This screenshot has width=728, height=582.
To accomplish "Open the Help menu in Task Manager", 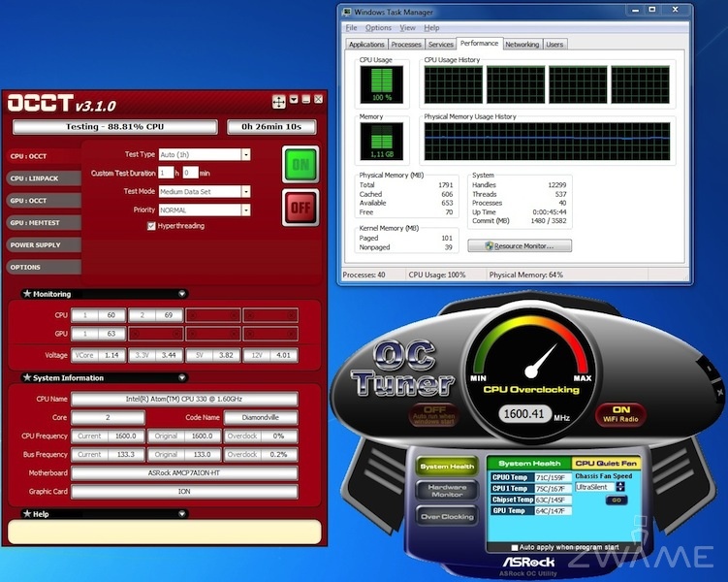I will 431,28.
